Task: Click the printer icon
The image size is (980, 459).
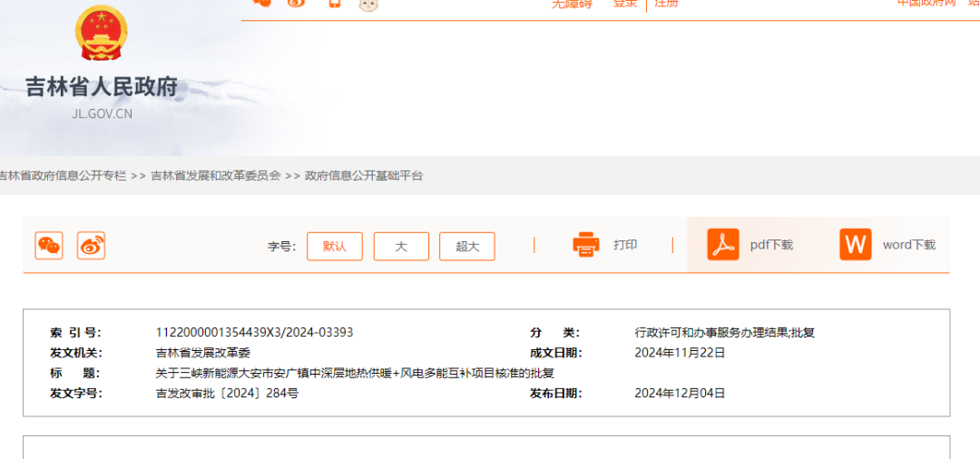Action: pyautogui.click(x=586, y=245)
